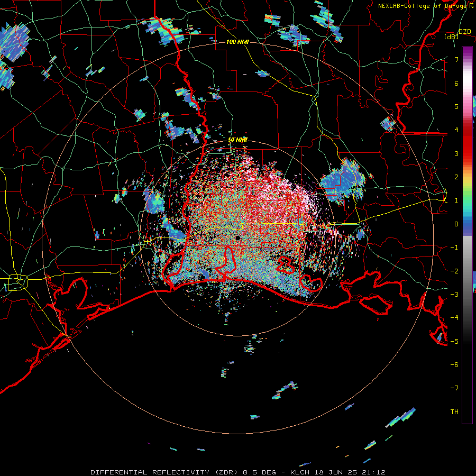This screenshot has width=476, height=476.
Task: Click the scale value "0" on the legend
Action: tap(456, 224)
